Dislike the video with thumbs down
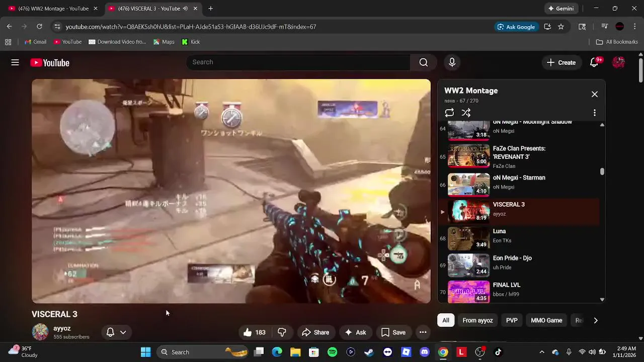The width and height of the screenshot is (644, 362). (x=282, y=332)
